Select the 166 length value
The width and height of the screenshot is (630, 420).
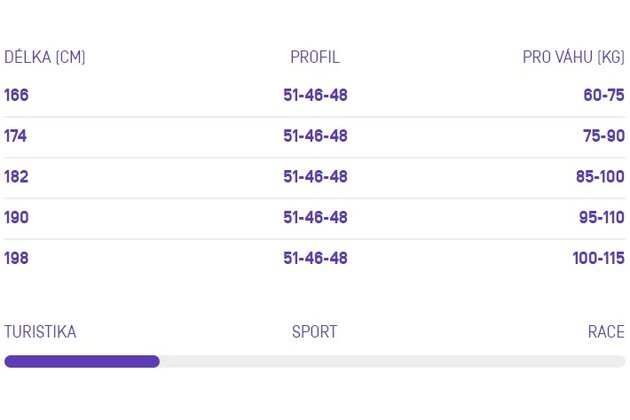16,95
